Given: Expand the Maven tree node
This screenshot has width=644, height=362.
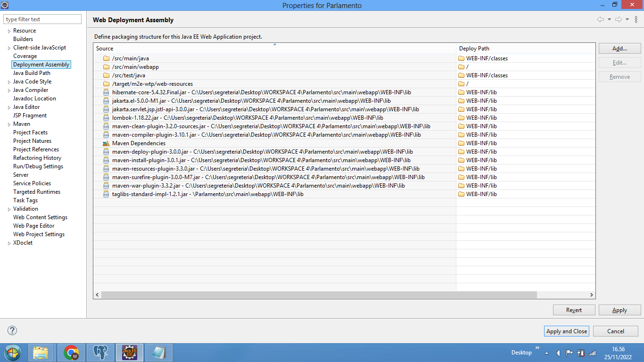Looking at the screenshot, I should pyautogui.click(x=9, y=124).
